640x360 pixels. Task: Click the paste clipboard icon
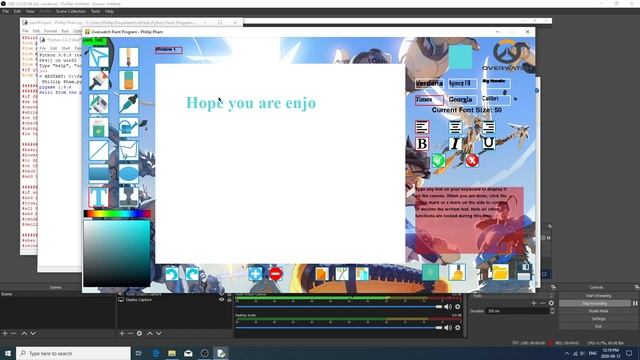coord(362,273)
